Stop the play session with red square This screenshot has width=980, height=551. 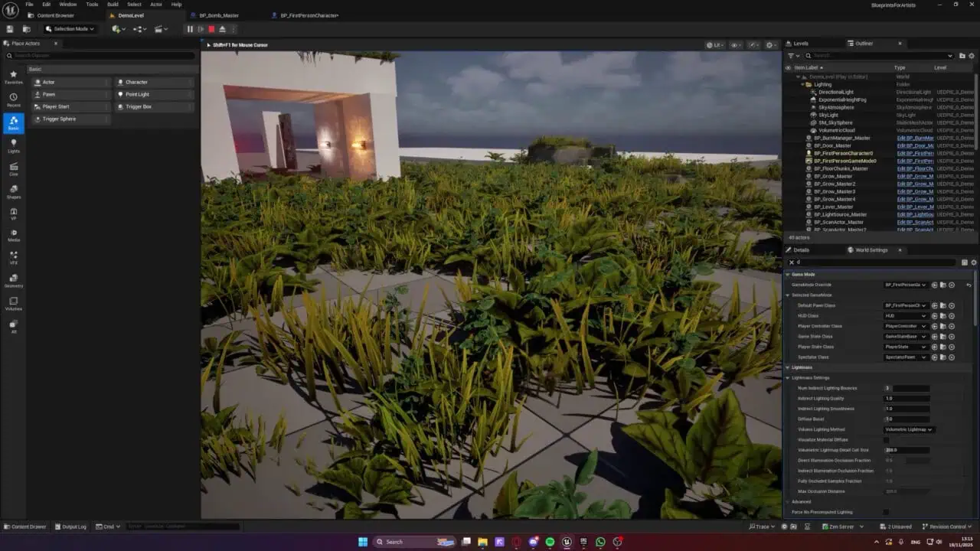(211, 29)
